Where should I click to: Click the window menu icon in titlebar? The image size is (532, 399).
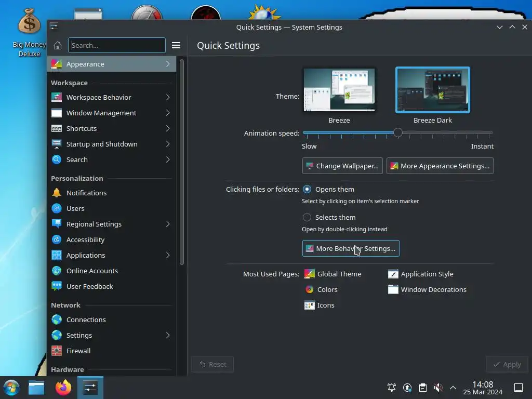54,26
